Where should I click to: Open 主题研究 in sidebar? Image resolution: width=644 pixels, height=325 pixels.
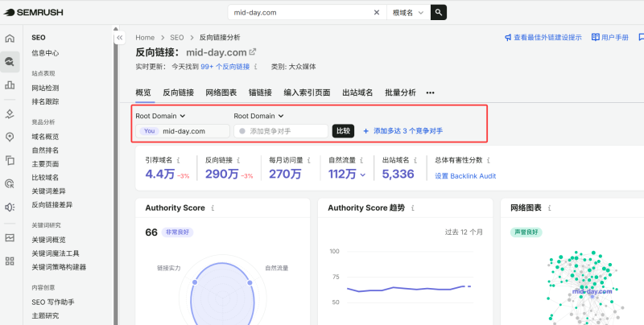pos(45,315)
